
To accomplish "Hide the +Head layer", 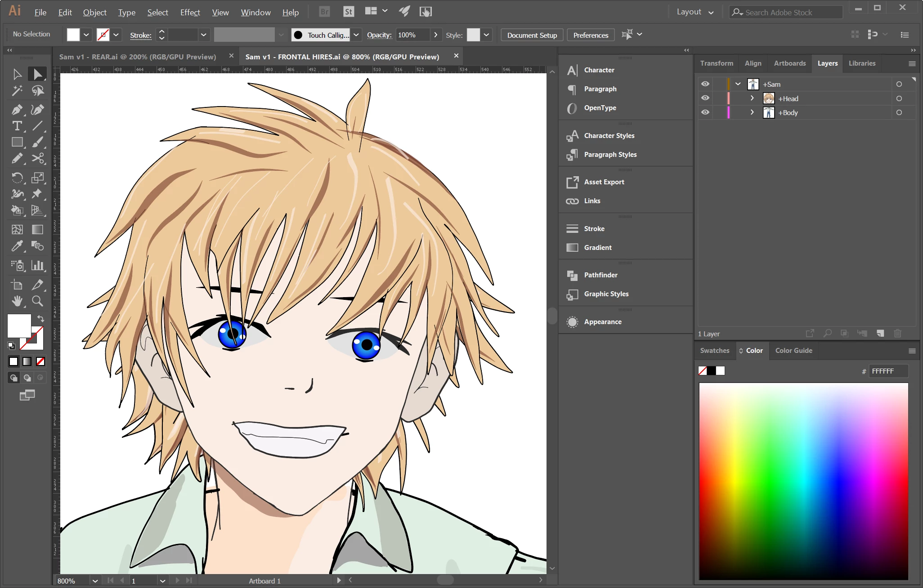I will click(x=705, y=98).
